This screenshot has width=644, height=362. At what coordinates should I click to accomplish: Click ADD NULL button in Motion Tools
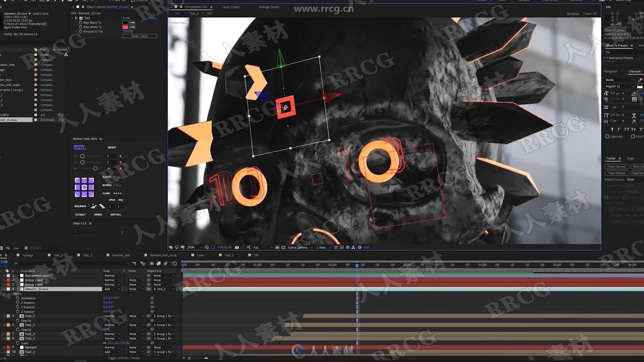click(x=116, y=215)
